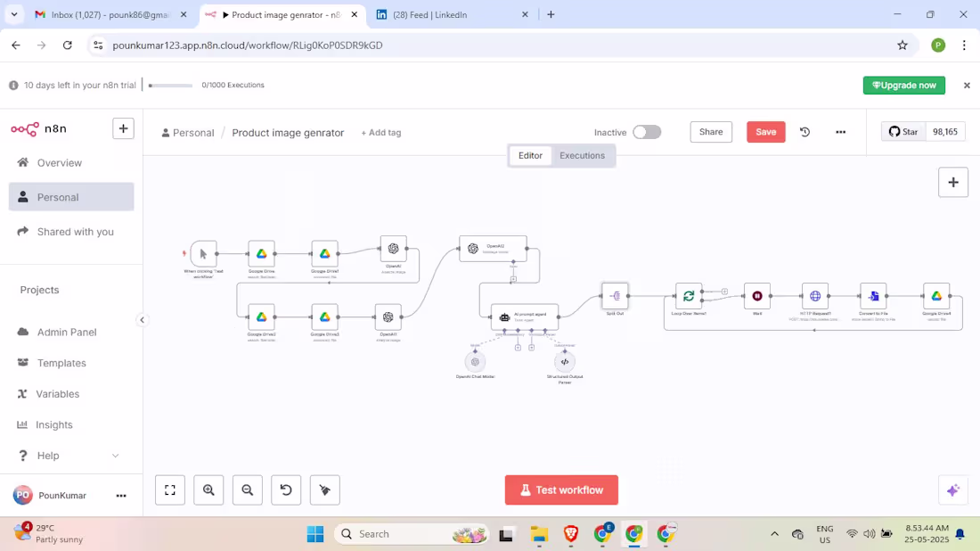Click the zoom to fit canvas icon

pyautogui.click(x=169, y=489)
